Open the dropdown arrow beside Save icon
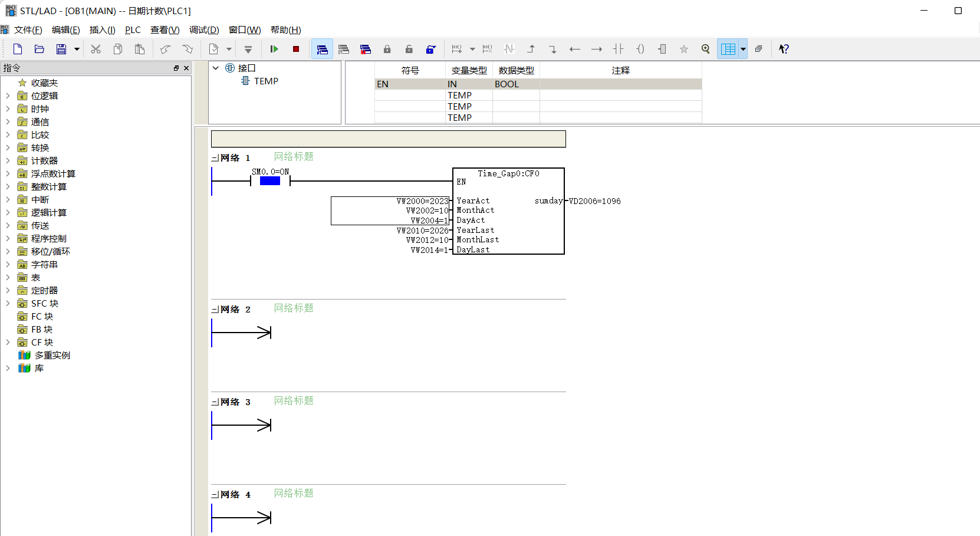The image size is (980, 536). click(x=77, y=49)
